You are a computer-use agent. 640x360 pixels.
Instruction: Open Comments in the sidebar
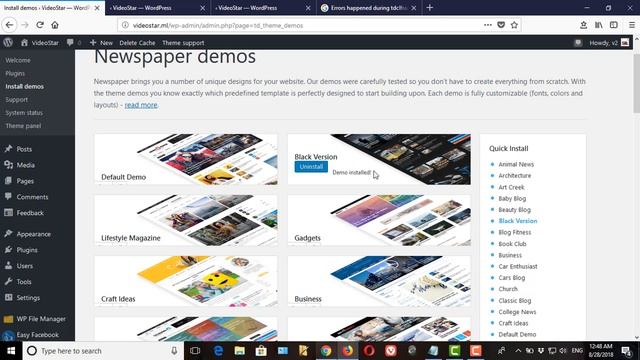click(32, 197)
